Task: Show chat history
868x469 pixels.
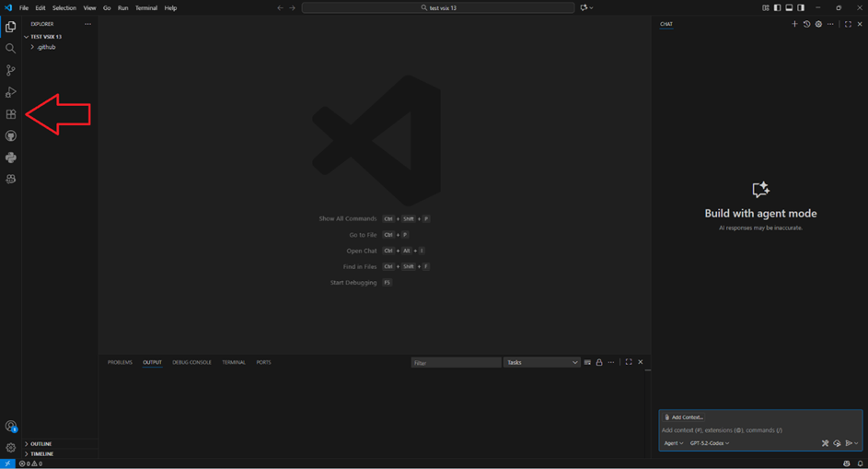Action: coord(806,24)
